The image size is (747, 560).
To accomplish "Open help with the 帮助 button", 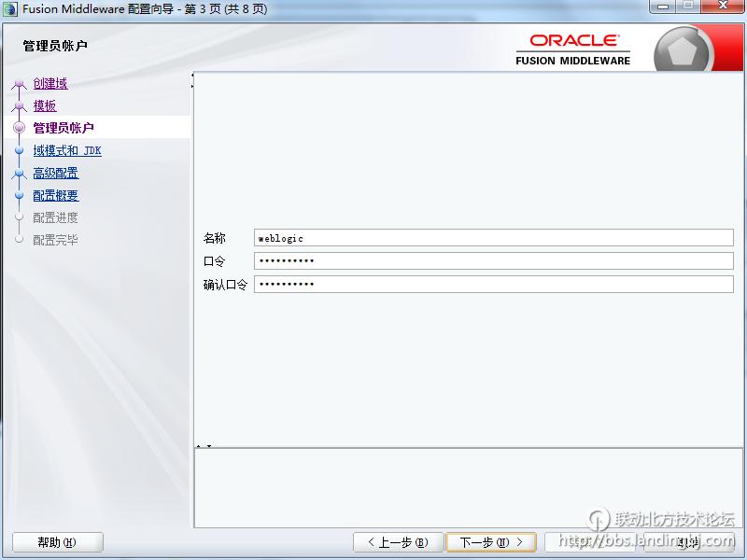I will point(57,542).
